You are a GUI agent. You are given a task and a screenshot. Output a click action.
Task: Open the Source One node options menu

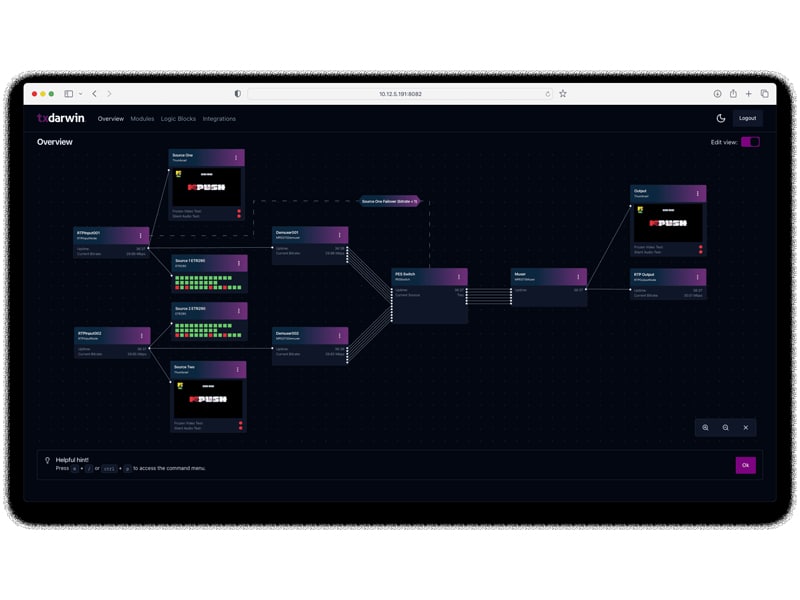(236, 157)
